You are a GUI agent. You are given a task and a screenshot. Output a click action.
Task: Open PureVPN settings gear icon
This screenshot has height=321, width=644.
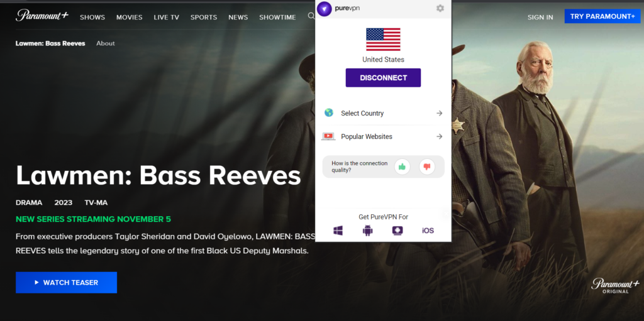[x=440, y=8]
